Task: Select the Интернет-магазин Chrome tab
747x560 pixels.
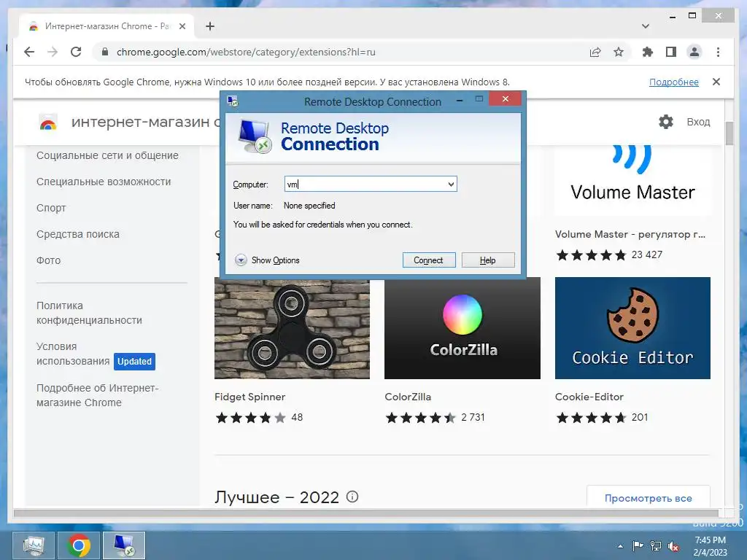Action: tap(107, 26)
